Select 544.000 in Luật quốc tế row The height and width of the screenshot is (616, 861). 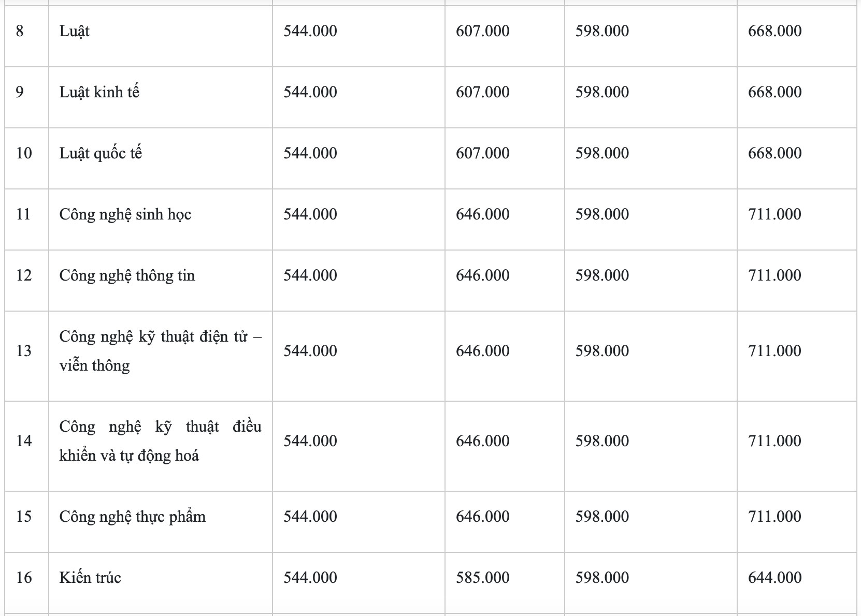(x=310, y=153)
